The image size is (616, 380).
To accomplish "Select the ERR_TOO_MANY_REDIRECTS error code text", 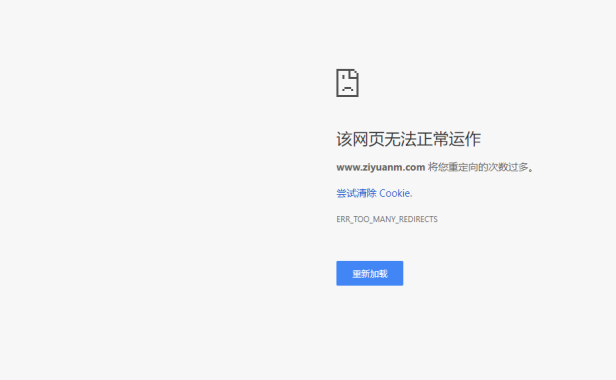I will [x=387, y=219].
